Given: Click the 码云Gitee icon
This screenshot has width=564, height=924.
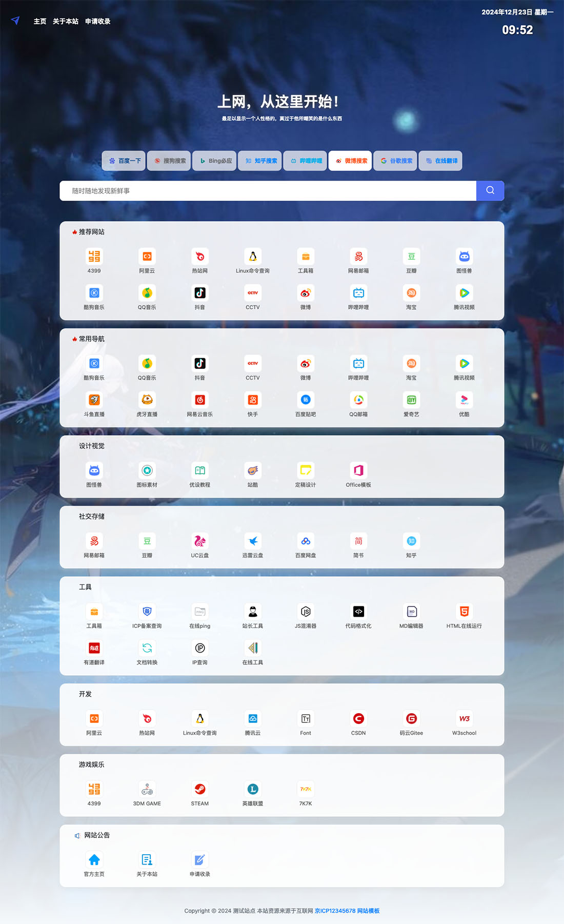Looking at the screenshot, I should (411, 719).
